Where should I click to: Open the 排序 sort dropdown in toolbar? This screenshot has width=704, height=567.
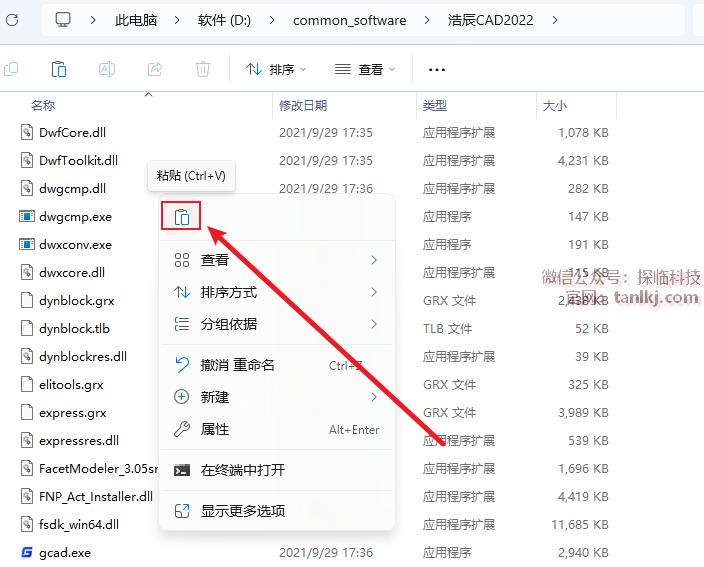[x=276, y=70]
